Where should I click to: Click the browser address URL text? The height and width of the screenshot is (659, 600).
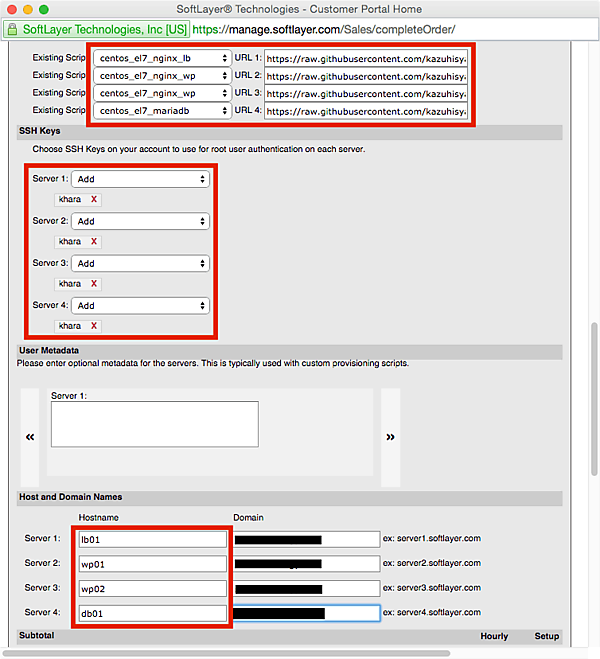tap(324, 29)
